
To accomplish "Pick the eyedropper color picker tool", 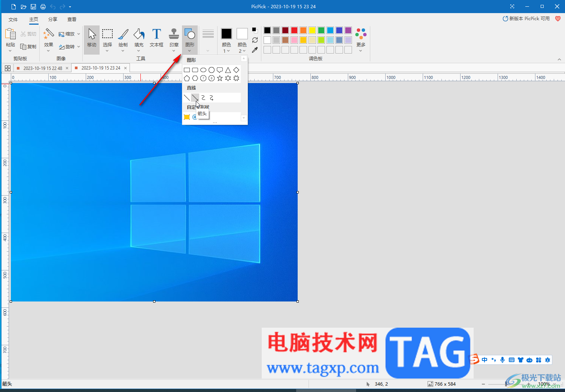I will coord(255,50).
